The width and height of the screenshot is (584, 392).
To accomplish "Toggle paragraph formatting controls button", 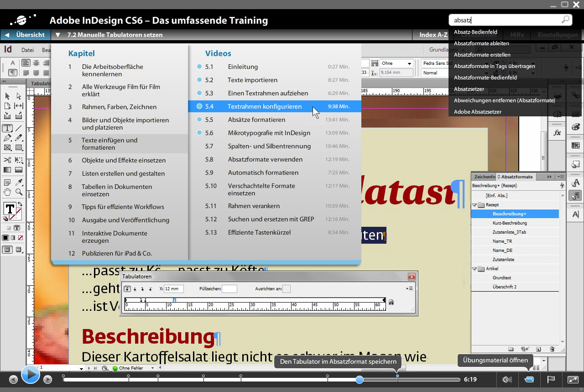I will point(13,73).
